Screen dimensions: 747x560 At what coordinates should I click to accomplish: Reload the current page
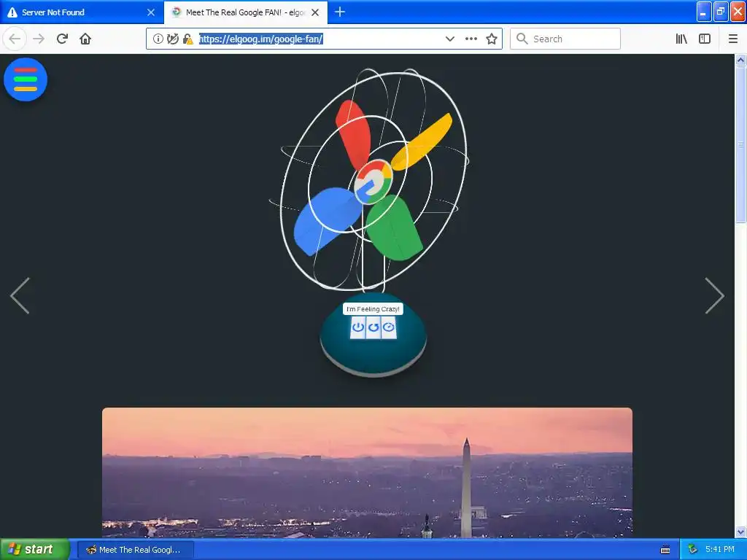(x=62, y=39)
